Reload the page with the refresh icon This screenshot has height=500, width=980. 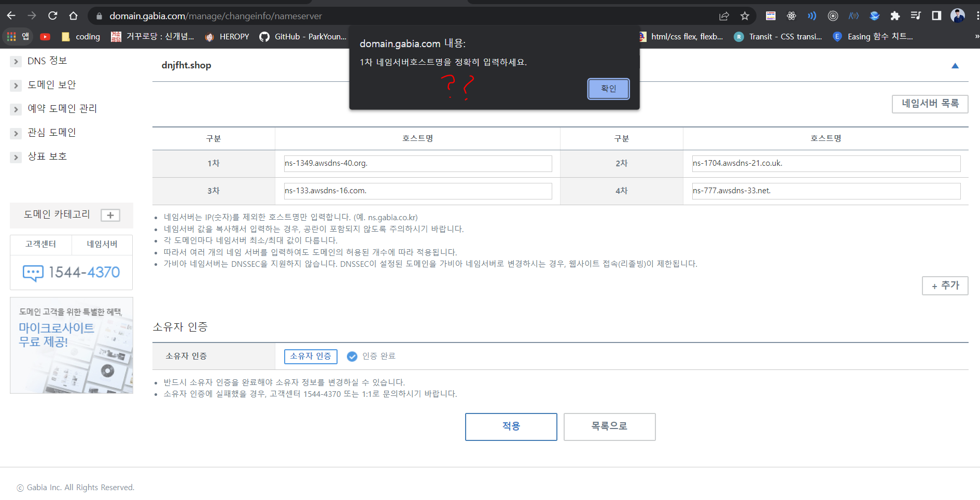point(53,16)
